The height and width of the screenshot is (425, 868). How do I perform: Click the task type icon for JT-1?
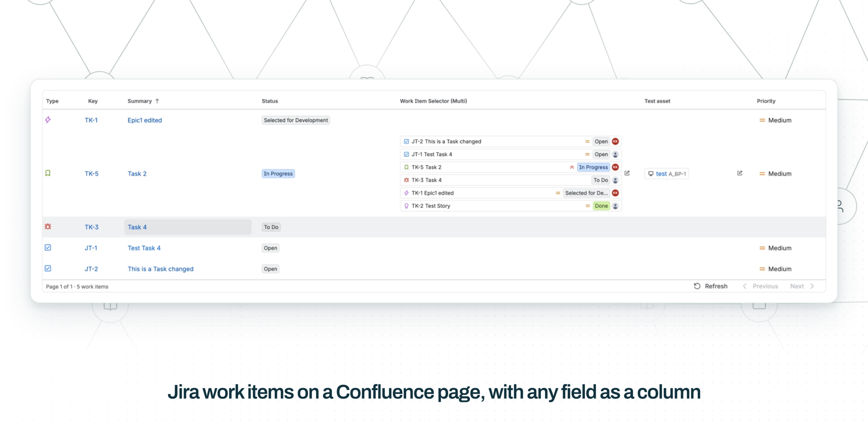pyautogui.click(x=48, y=247)
